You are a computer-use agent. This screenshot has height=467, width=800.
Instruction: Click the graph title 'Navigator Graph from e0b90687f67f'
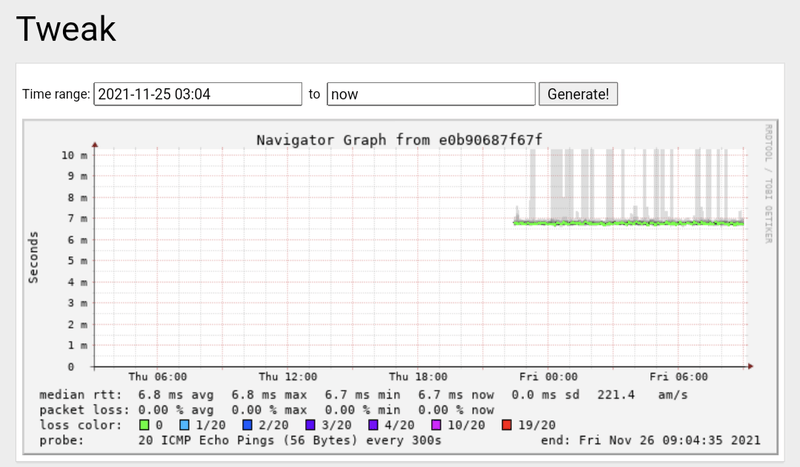[399, 140]
